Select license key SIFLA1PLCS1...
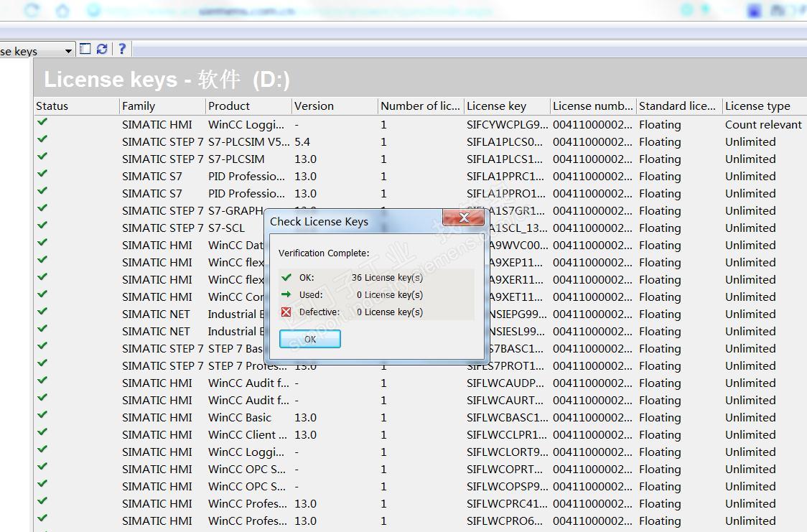 [504, 159]
